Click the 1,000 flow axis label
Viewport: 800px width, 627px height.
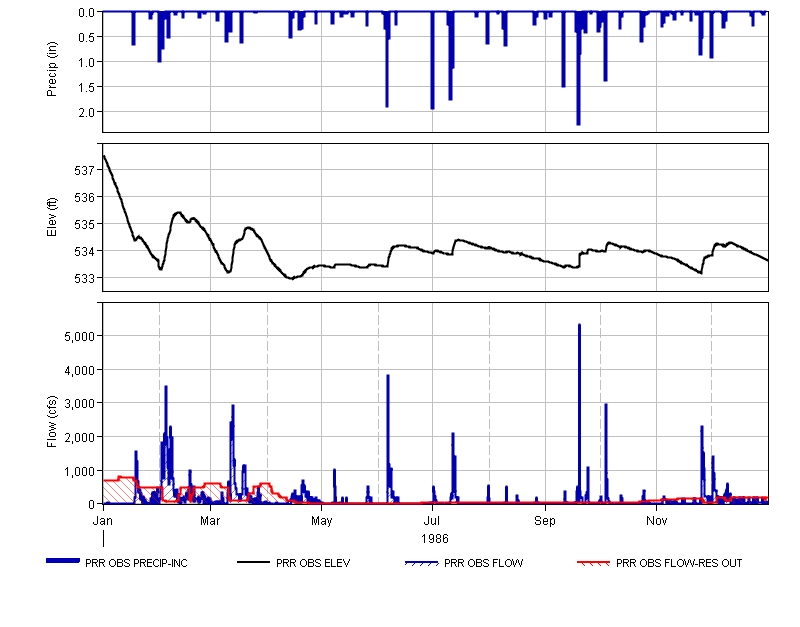click(80, 471)
